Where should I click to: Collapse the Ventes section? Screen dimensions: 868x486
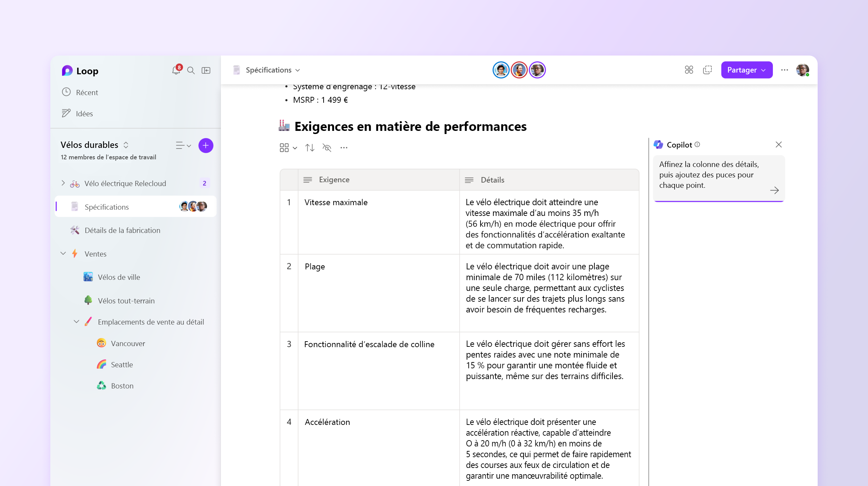coord(63,253)
